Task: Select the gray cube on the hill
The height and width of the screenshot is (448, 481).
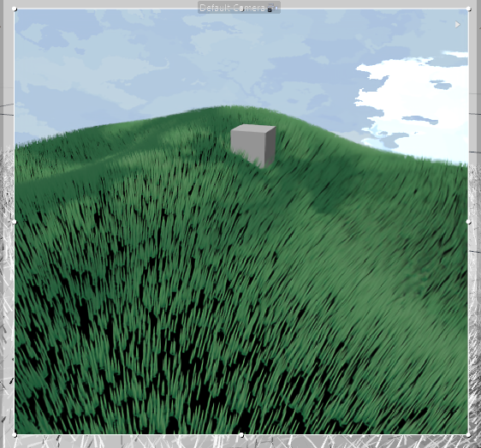Action: (x=253, y=146)
